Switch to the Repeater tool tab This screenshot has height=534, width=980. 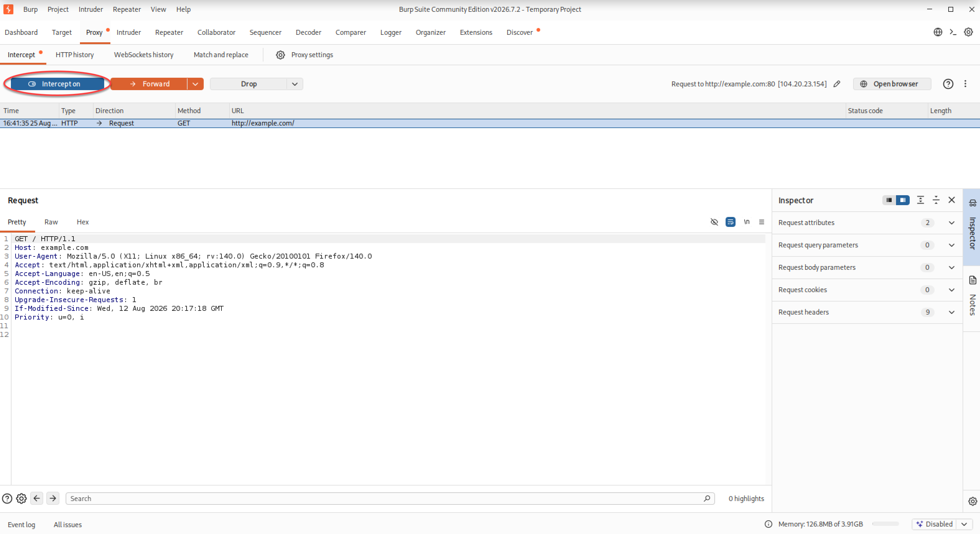pyautogui.click(x=169, y=33)
